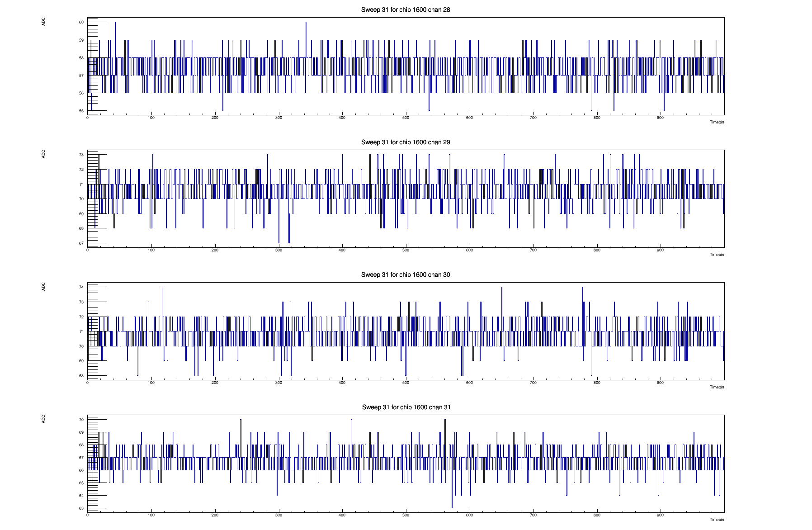
Task: Click the Timebin label under chan 29 plot
Action: 717,255
